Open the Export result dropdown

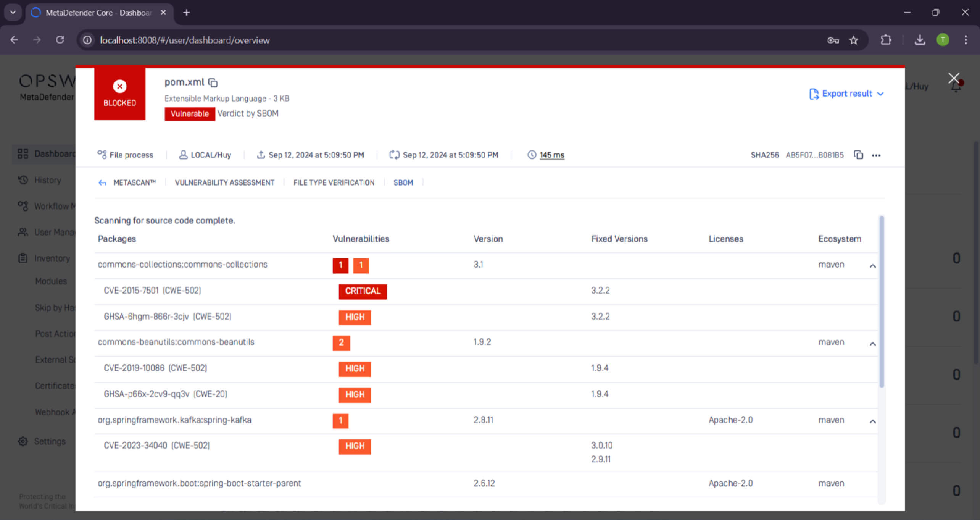(846, 94)
